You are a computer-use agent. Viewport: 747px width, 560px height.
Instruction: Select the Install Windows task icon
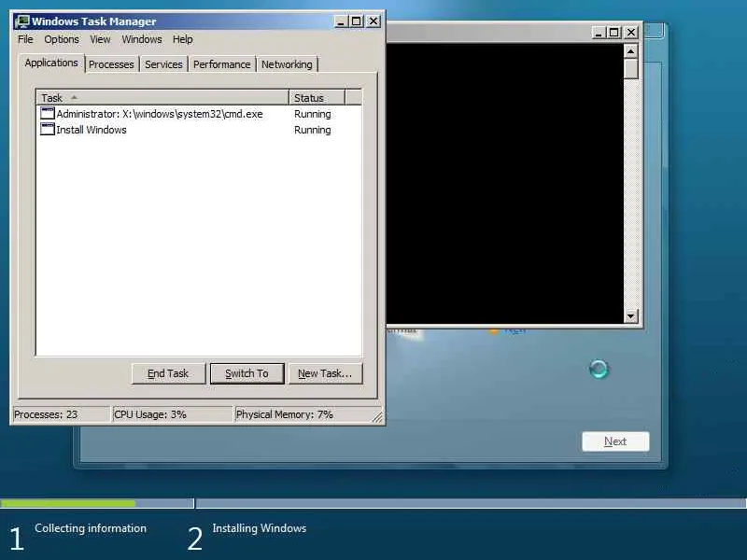tap(48, 129)
